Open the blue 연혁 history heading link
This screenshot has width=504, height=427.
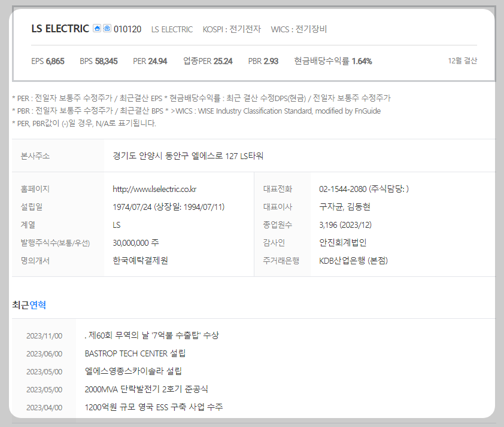[x=38, y=304]
